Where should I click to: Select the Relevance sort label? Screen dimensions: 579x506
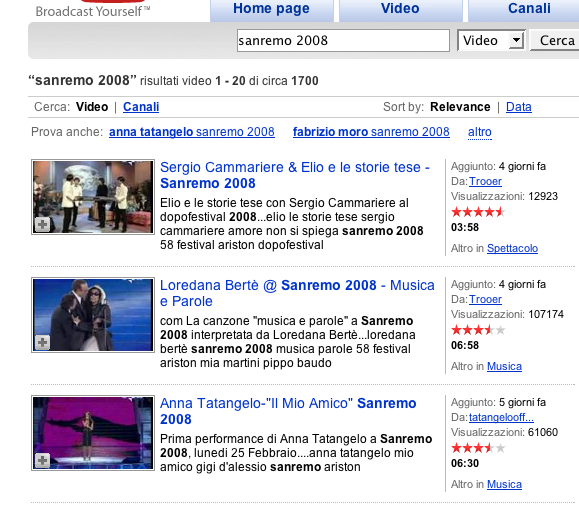point(460,107)
